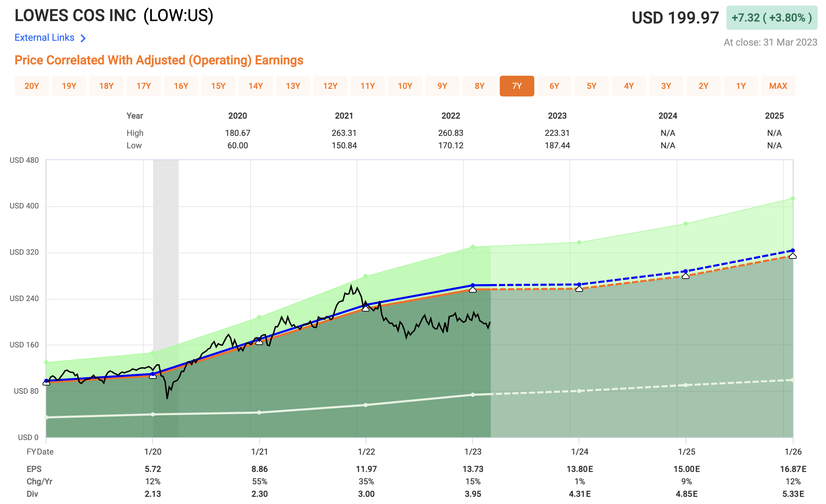Click the 1/26 blue estimate endpoint marker

(x=793, y=250)
